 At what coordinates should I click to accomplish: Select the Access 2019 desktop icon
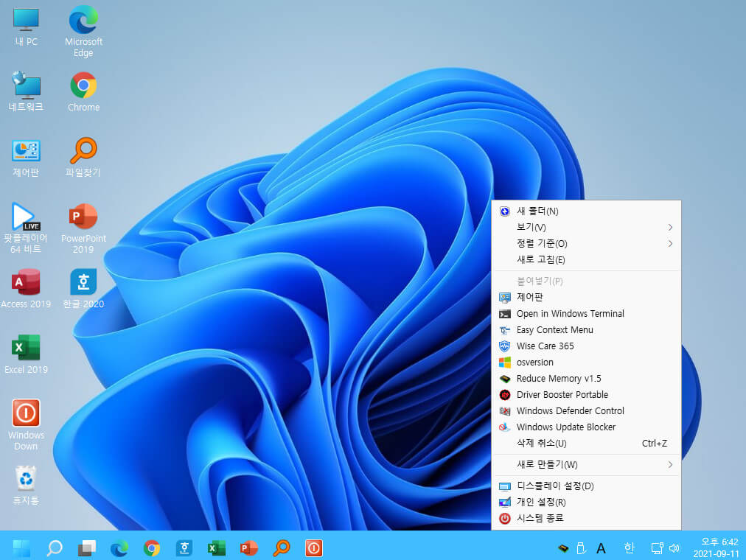(26, 289)
